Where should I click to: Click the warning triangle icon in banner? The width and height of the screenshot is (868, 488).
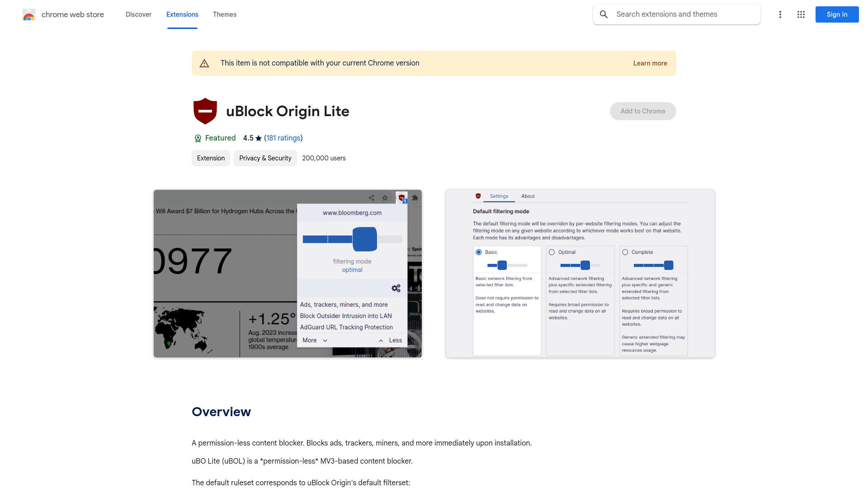[x=204, y=63]
